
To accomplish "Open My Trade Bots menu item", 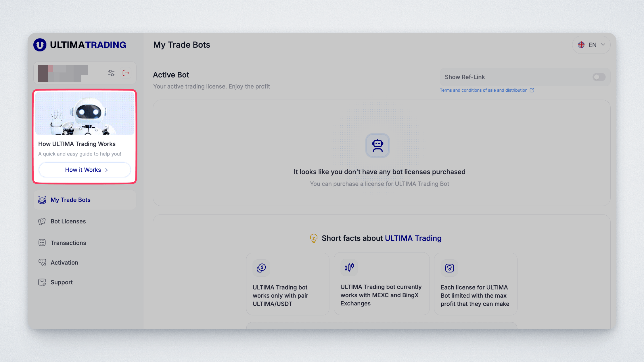I will 85,200.
